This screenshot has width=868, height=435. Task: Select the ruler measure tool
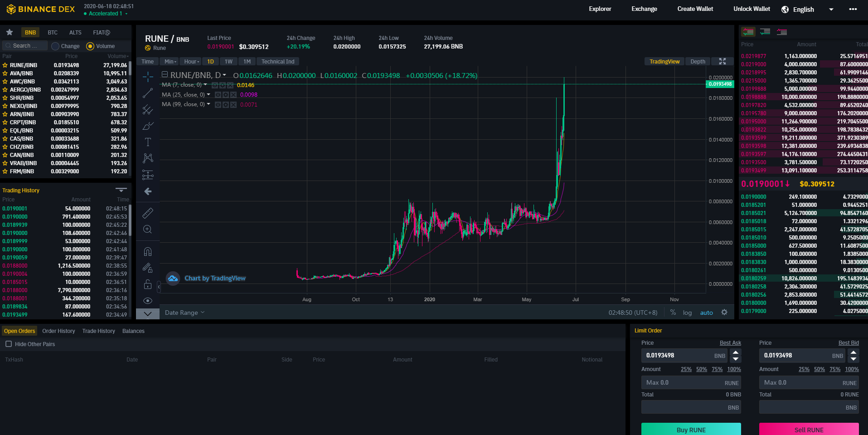pyautogui.click(x=148, y=213)
